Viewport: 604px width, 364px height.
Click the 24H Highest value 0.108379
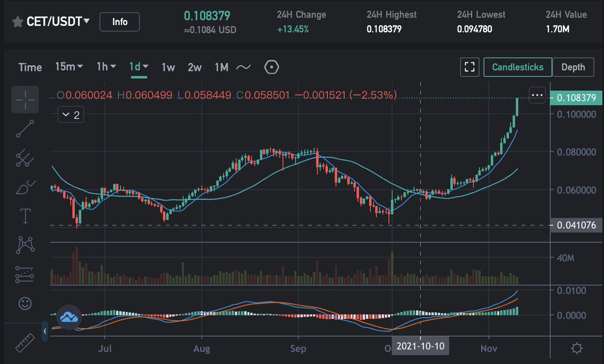(x=384, y=29)
